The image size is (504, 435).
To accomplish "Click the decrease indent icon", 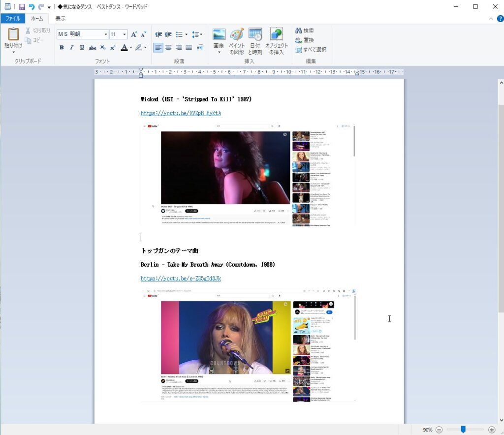I will tap(158, 34).
